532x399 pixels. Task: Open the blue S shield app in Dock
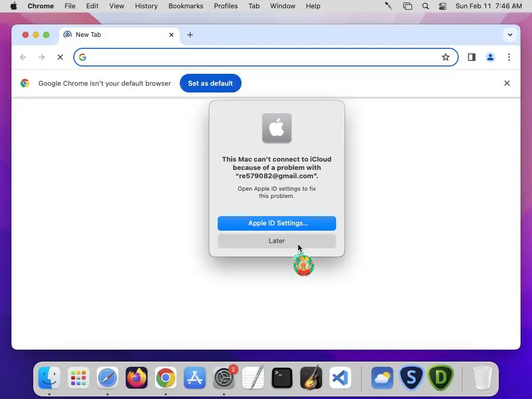point(411,378)
